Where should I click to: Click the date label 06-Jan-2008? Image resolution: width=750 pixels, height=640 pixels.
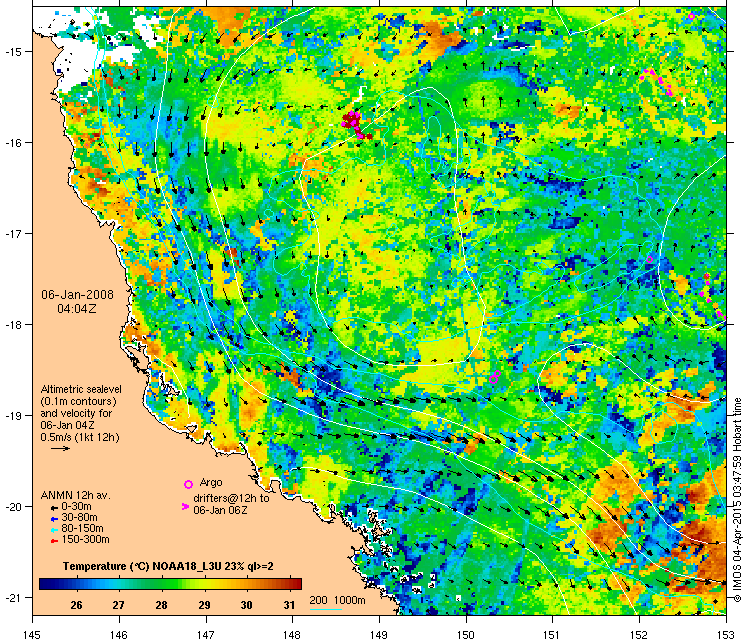(x=77, y=295)
